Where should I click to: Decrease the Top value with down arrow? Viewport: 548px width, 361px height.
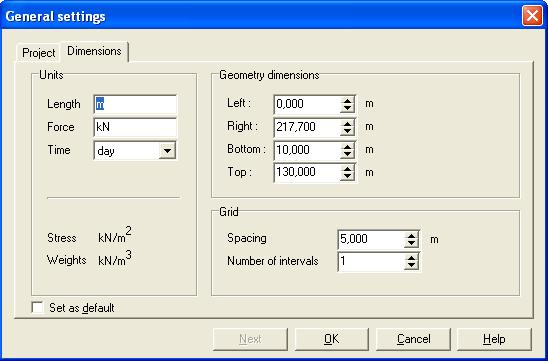tap(347, 177)
